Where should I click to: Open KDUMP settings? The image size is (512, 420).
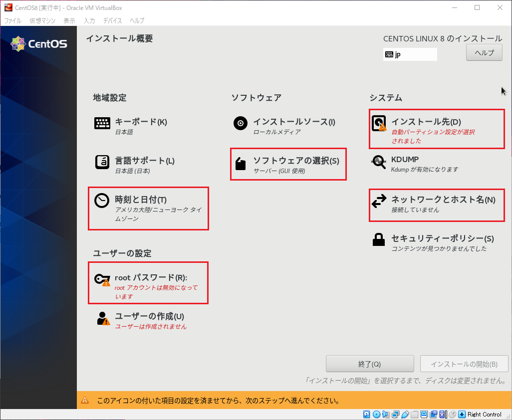415,164
